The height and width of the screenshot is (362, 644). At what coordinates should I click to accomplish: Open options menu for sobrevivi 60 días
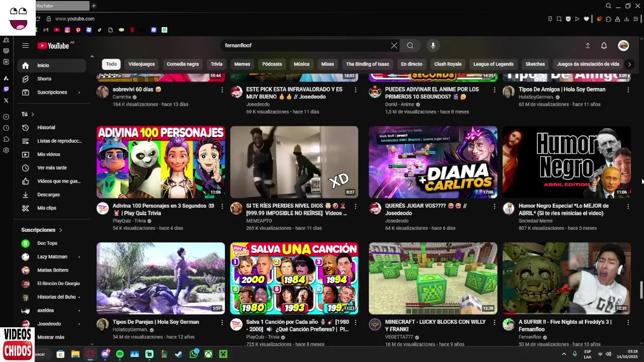pos(222,89)
